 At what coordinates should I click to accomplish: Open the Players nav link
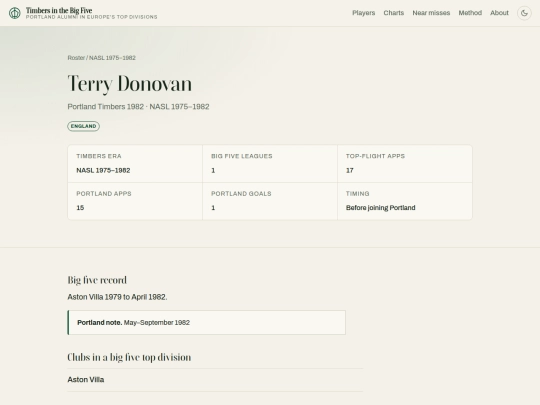tap(363, 13)
